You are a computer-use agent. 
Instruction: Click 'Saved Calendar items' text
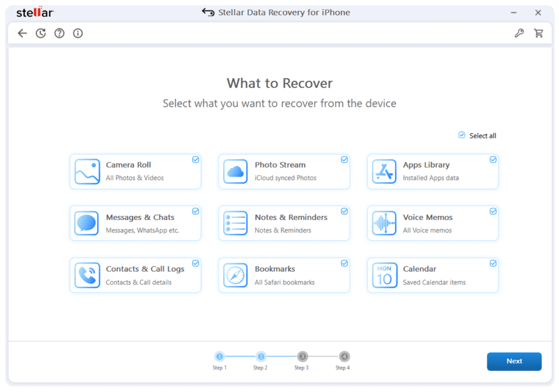pos(434,282)
